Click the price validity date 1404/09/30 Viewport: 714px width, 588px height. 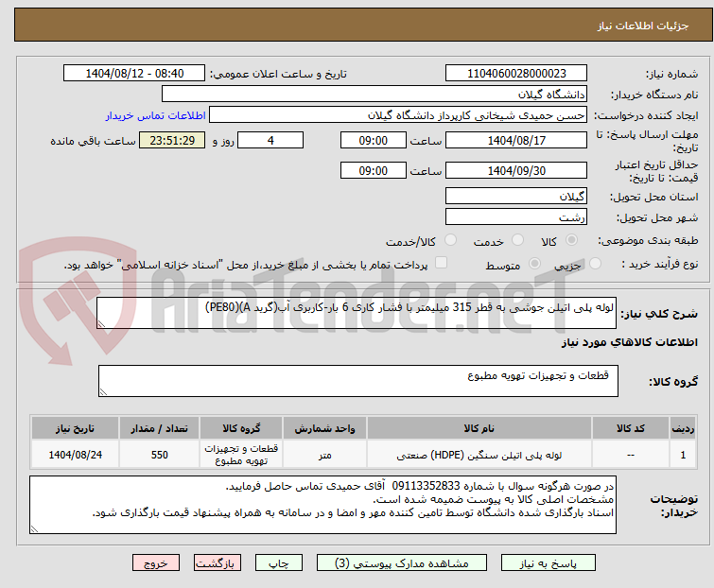click(x=516, y=170)
